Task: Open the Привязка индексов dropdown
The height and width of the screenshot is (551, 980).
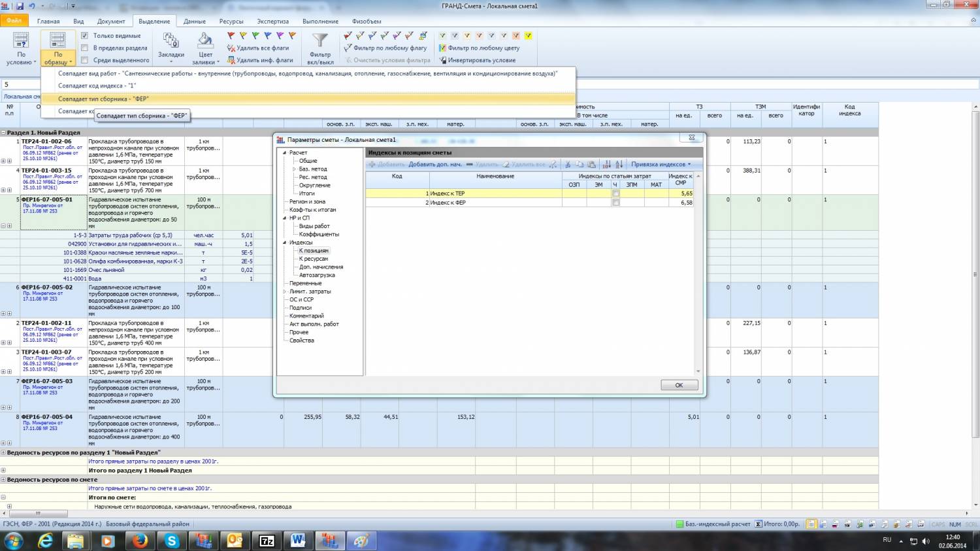Action: (661, 165)
